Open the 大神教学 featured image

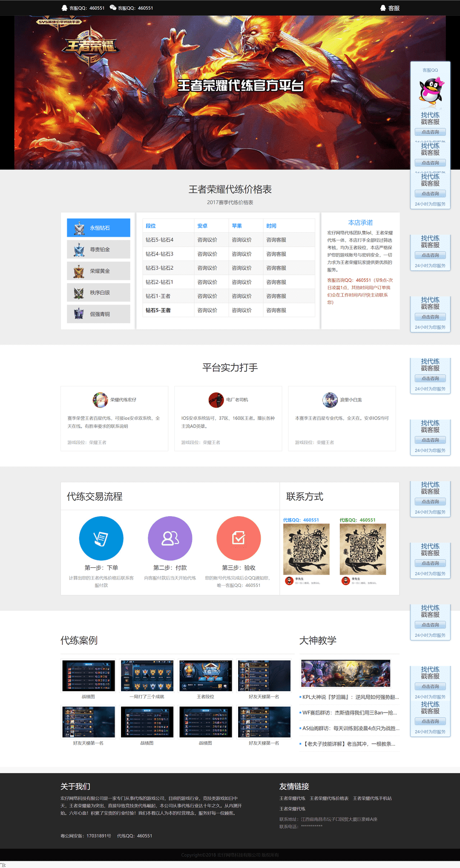pos(345,673)
